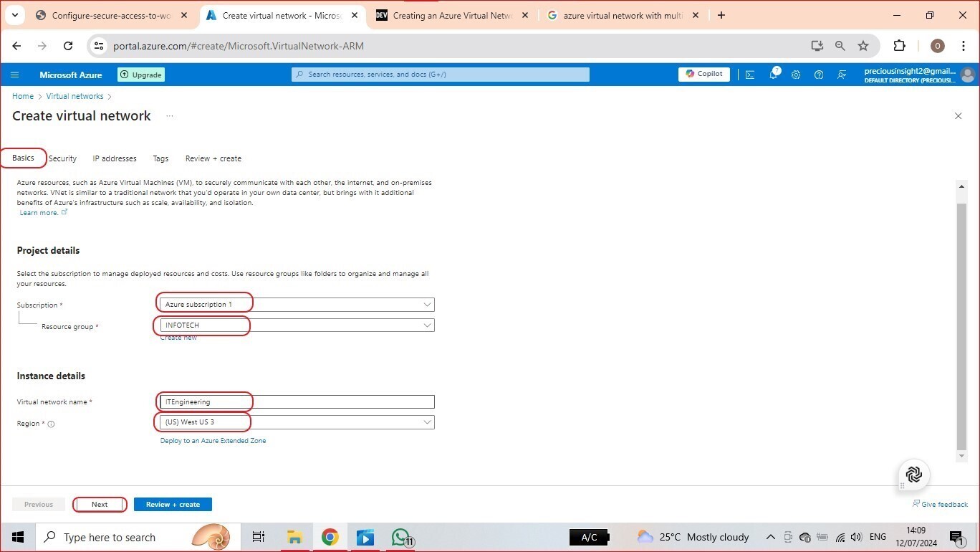View site information icon in address bar
This screenshot has width=980, height=552.
100,46
